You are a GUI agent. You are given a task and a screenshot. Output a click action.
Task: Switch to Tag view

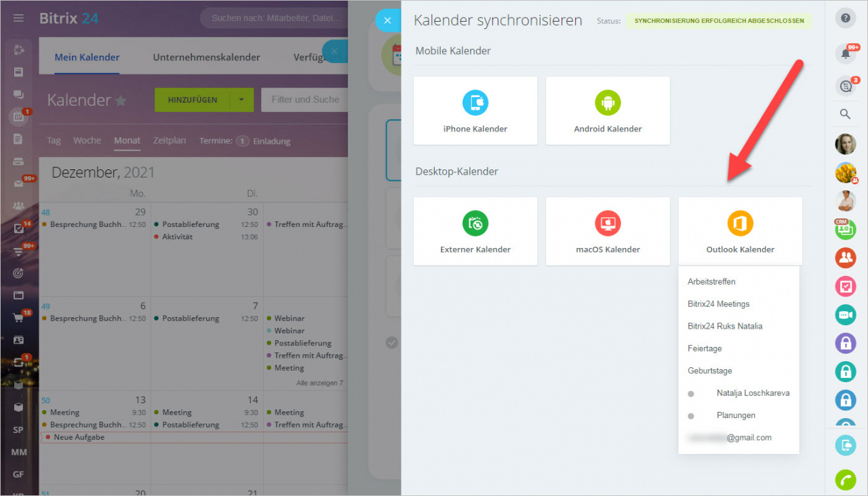[x=54, y=141]
